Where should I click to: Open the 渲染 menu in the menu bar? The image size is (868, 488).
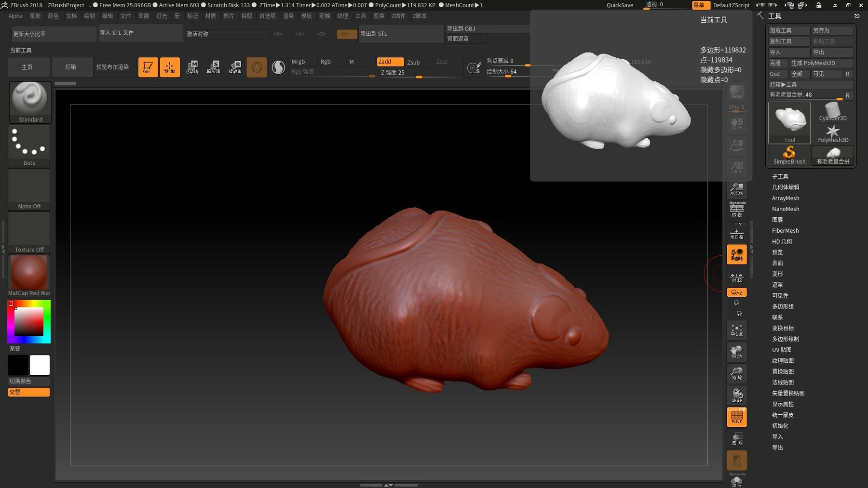288,15
